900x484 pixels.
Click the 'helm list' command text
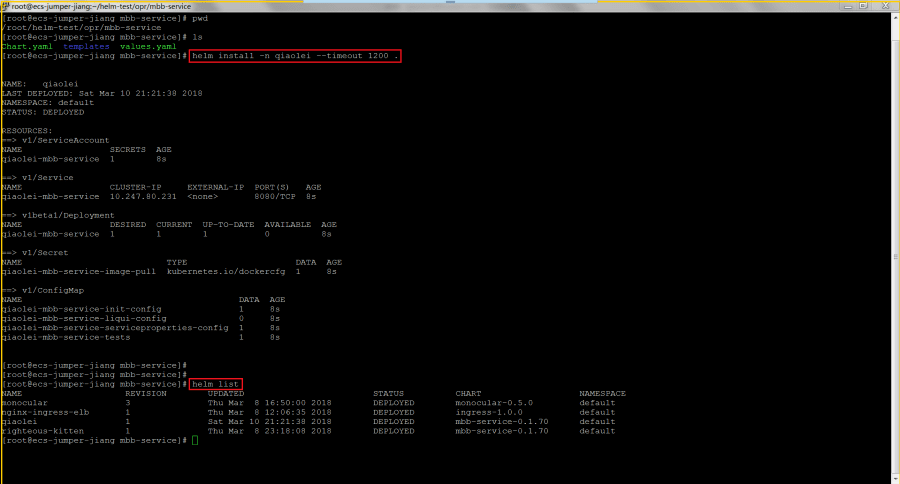pos(215,384)
